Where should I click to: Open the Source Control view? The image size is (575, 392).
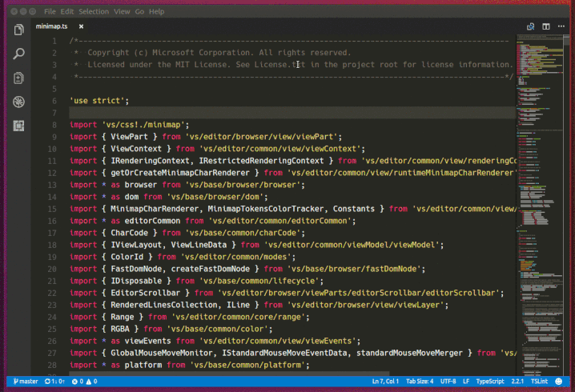pos(18,78)
